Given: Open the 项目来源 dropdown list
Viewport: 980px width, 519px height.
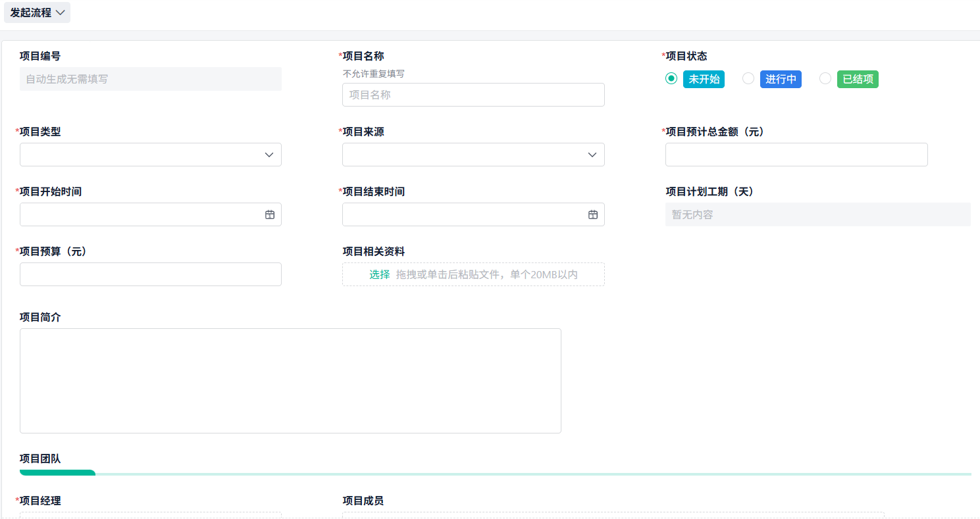Looking at the screenshot, I should tap(473, 154).
